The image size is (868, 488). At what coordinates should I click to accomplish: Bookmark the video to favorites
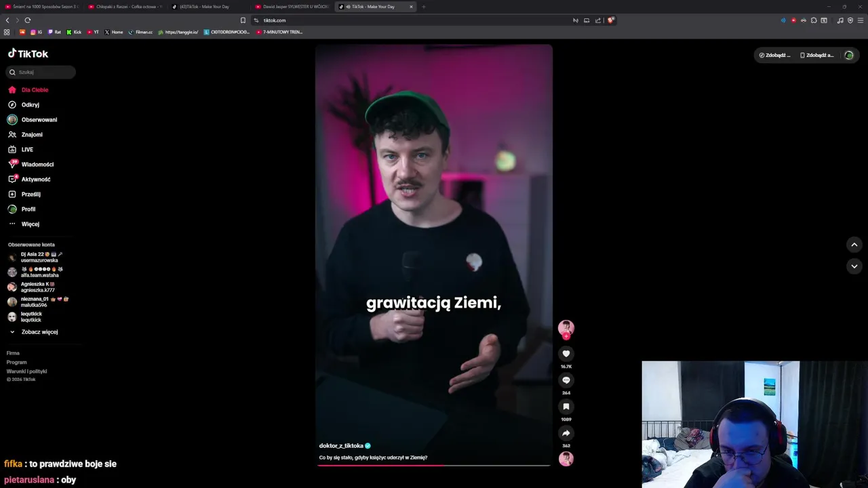[x=566, y=407]
